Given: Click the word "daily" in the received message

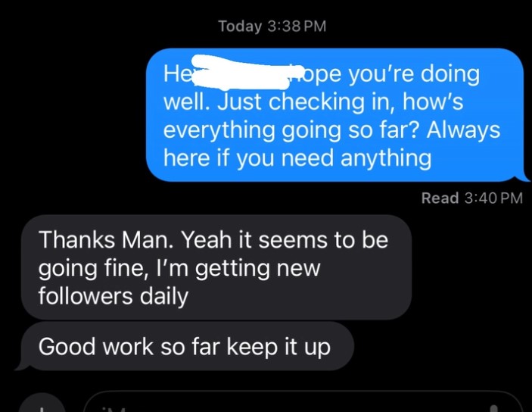Looking at the screenshot, I should [x=164, y=297].
